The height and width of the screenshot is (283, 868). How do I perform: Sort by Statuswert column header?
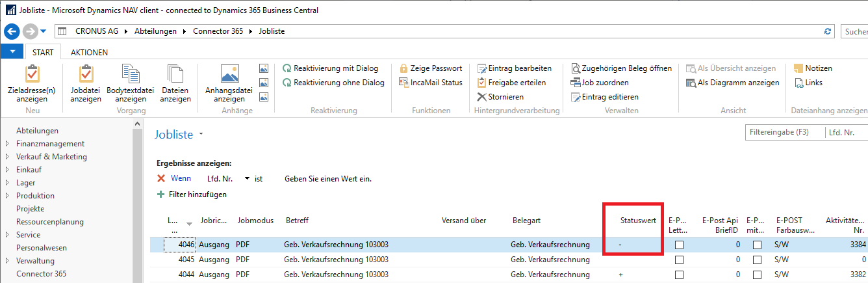click(638, 221)
